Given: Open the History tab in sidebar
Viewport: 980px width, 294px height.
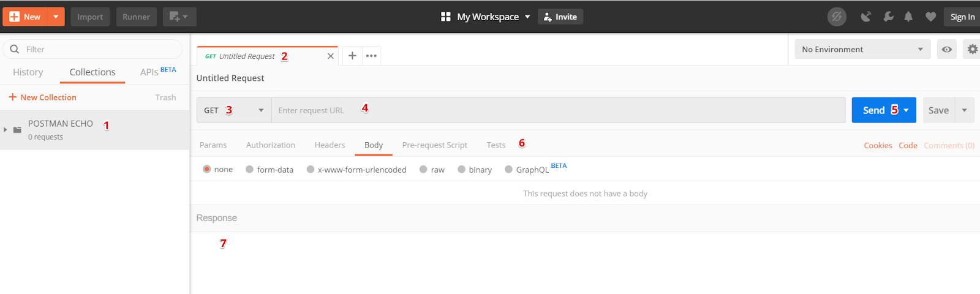Looking at the screenshot, I should pos(28,72).
